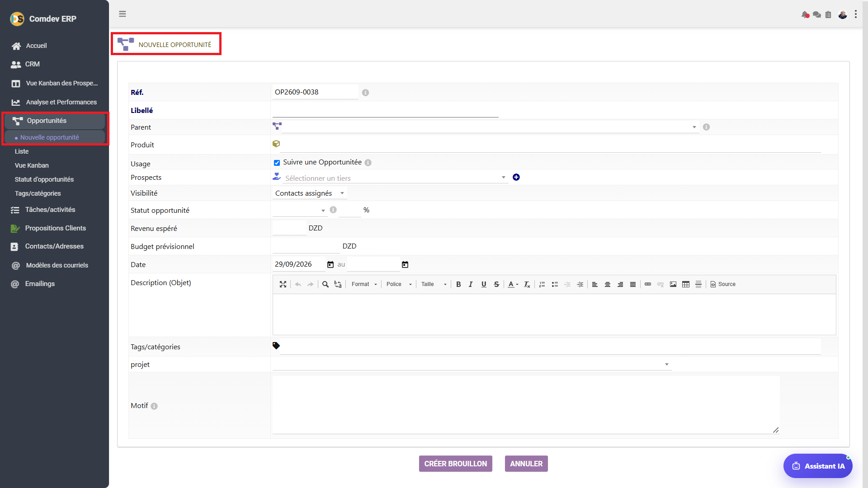Open the Taille size dropdown
868x488 pixels.
click(434, 284)
